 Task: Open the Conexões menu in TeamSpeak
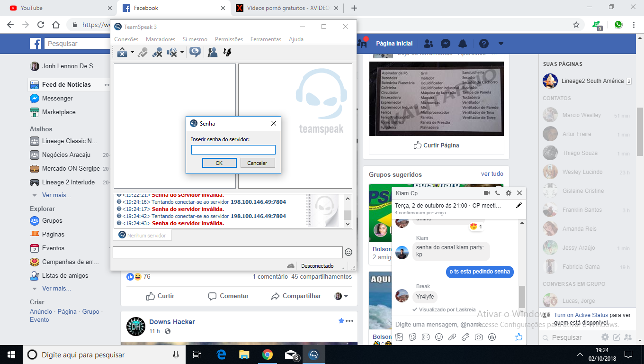tap(126, 39)
